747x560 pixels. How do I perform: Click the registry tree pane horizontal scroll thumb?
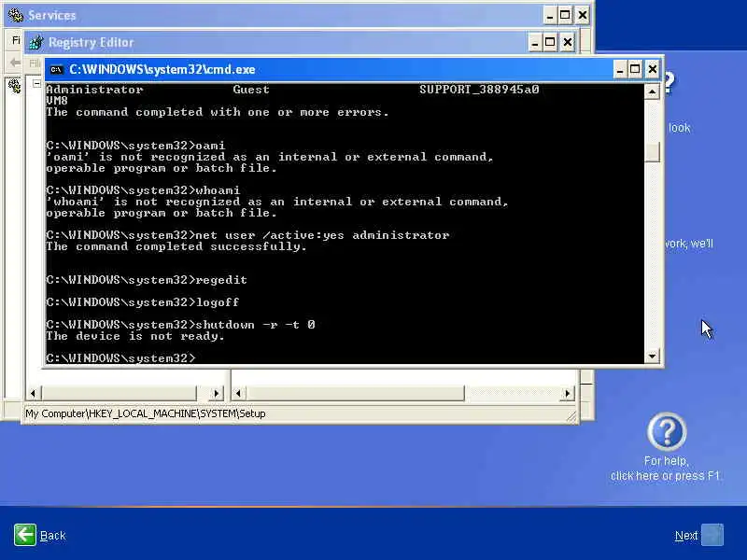coord(119,393)
